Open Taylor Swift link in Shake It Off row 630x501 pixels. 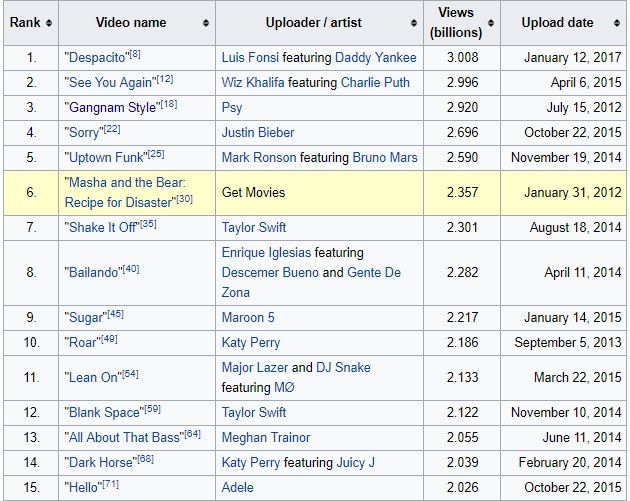point(254,227)
